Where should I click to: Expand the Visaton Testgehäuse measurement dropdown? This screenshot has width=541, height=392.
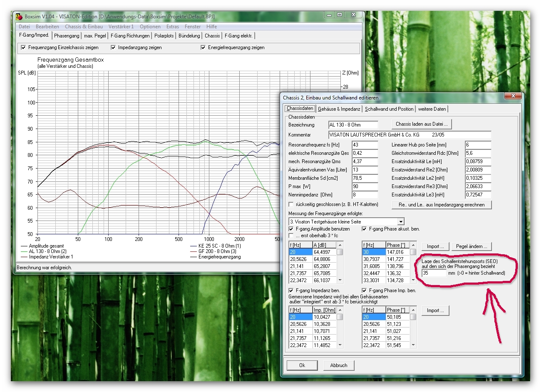click(400, 222)
